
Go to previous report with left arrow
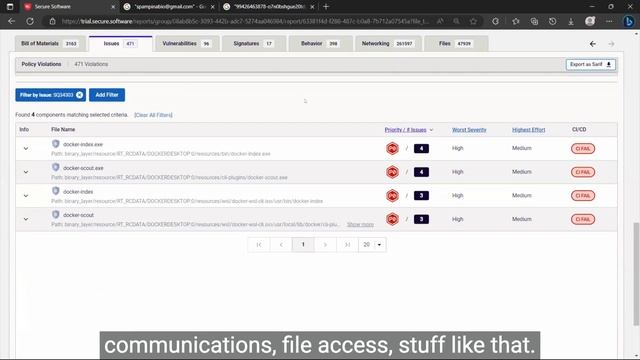coord(593,44)
